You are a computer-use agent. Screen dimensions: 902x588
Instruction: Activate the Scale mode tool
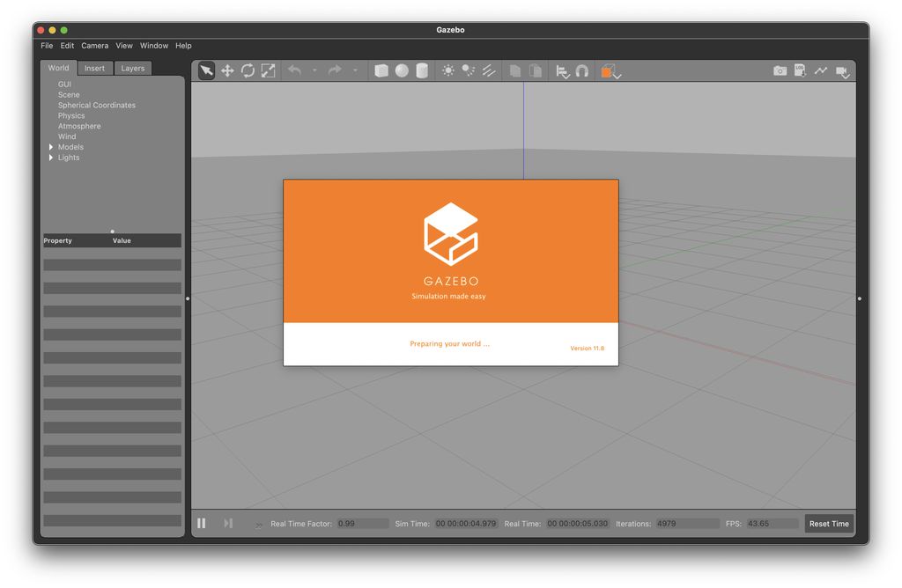point(268,70)
